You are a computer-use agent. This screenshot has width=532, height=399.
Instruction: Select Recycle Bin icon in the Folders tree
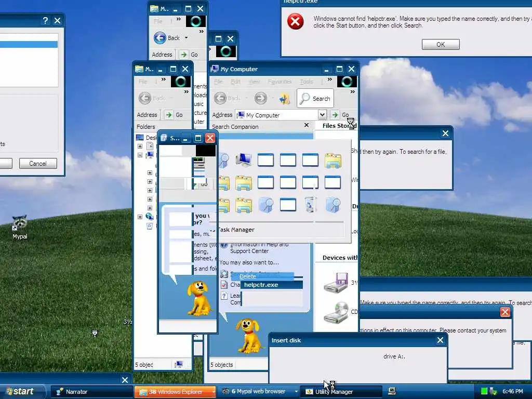pos(150,225)
